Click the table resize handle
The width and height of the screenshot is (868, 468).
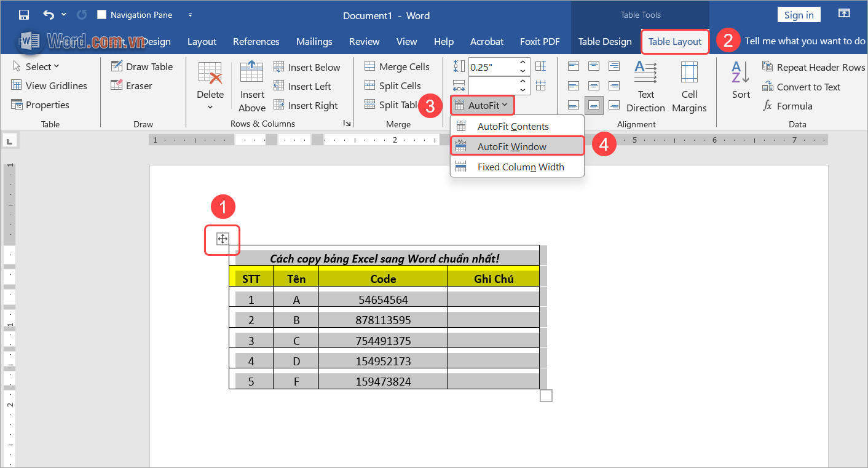546,395
